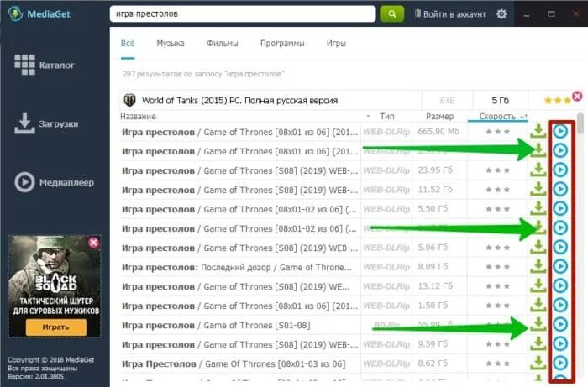Click the green search magnifier button
Screen dimensions: 588x387
click(x=392, y=14)
